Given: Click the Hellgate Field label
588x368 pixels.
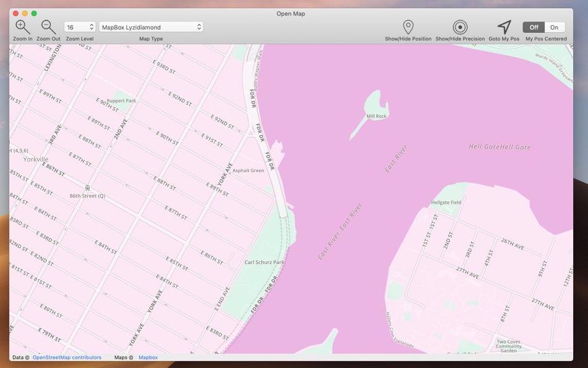Looking at the screenshot, I should (446, 203).
